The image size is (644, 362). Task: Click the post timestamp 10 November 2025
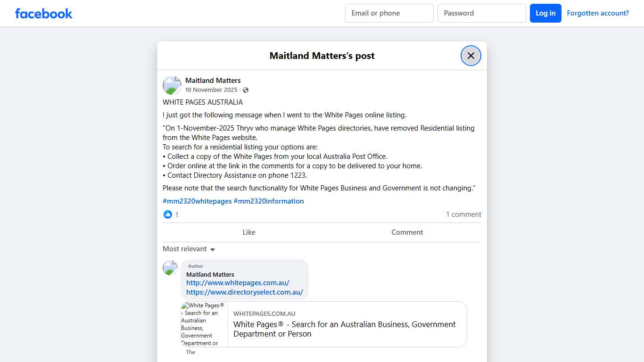coord(212,90)
